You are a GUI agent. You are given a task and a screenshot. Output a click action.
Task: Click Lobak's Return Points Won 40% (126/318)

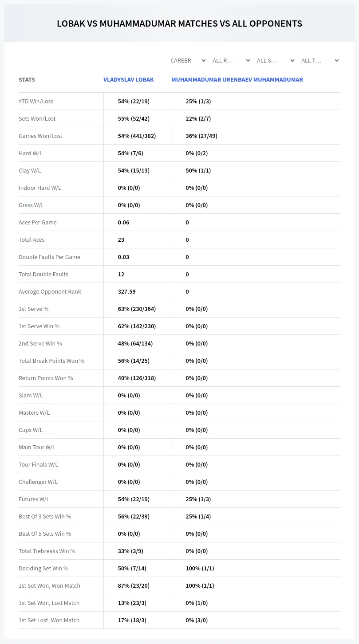(137, 378)
